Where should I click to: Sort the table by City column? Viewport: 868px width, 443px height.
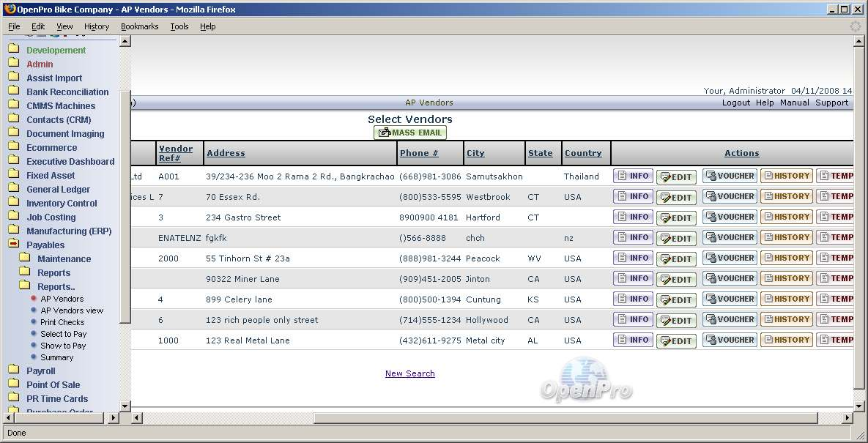click(475, 153)
